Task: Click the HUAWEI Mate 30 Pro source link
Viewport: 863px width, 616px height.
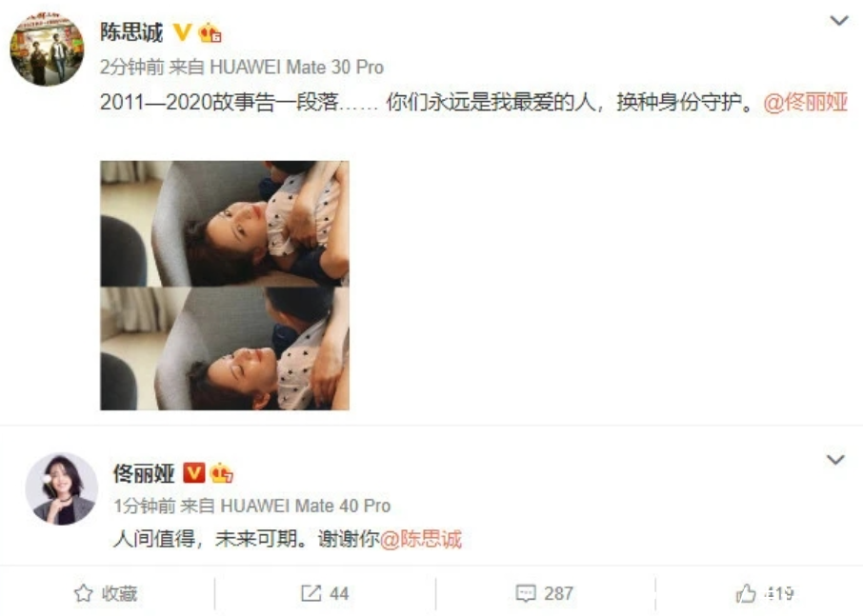Action: coord(296,67)
